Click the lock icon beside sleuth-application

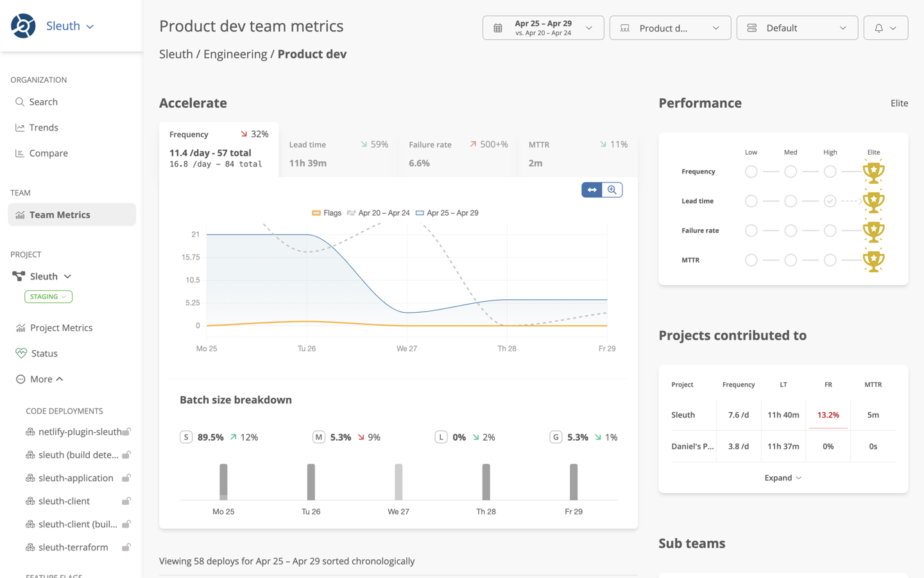click(x=126, y=478)
